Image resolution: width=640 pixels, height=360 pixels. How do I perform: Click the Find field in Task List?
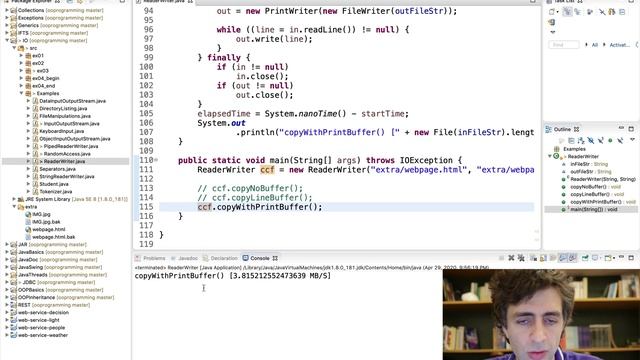pyautogui.click(x=564, y=45)
